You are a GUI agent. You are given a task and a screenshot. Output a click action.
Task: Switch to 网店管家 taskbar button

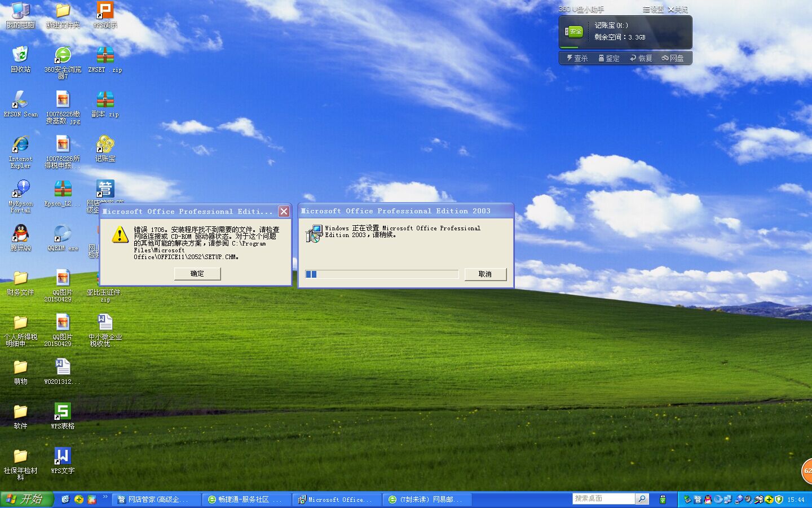[x=157, y=500]
